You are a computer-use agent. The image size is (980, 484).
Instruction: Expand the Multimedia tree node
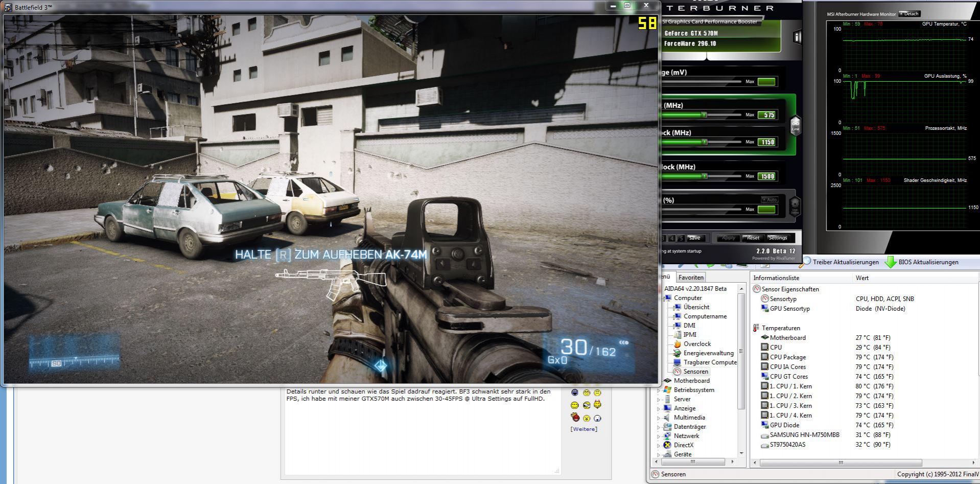658,418
